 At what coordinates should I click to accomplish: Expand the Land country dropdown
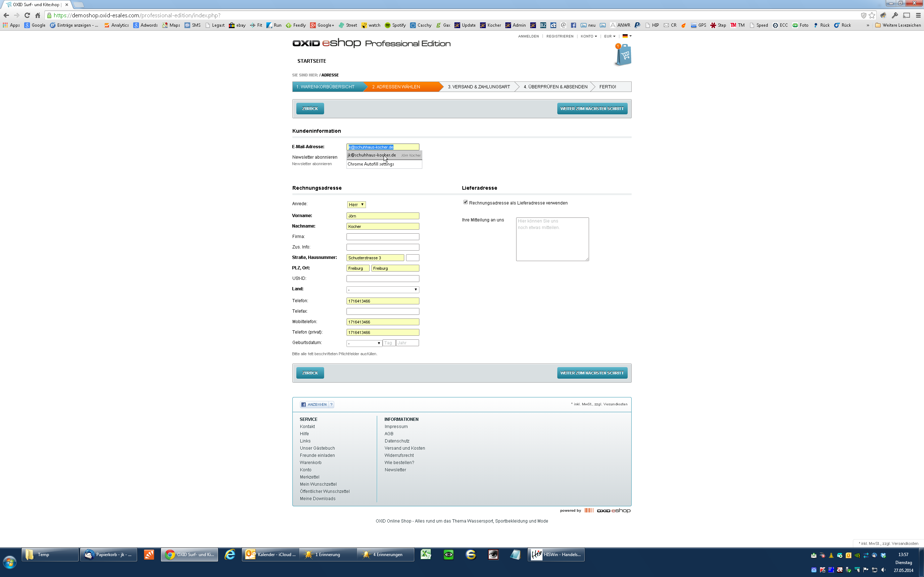click(x=383, y=290)
